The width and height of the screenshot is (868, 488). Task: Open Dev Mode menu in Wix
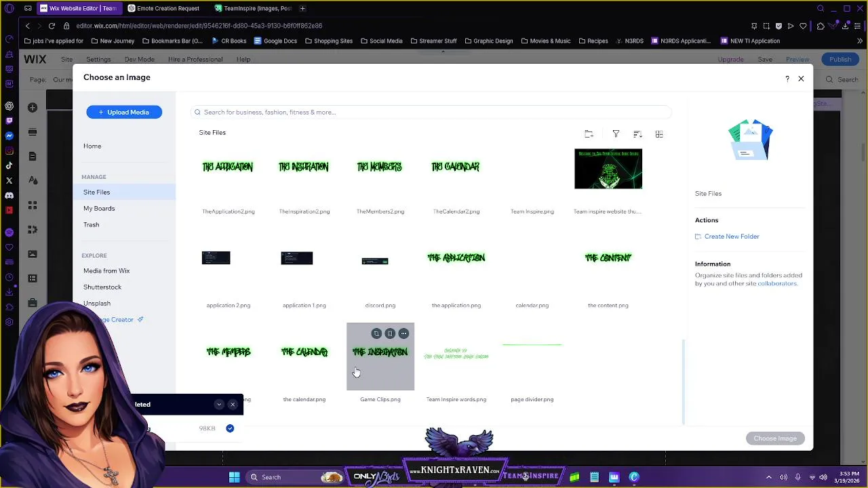[139, 60]
